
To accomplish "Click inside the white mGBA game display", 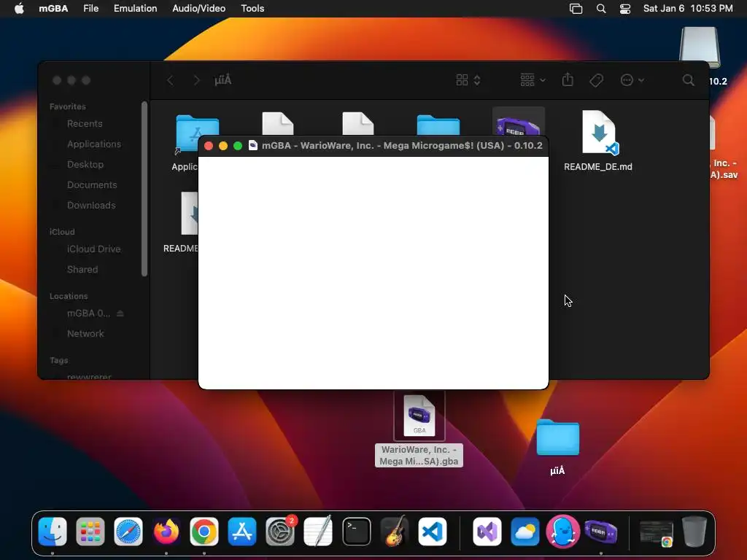I will 373,273.
